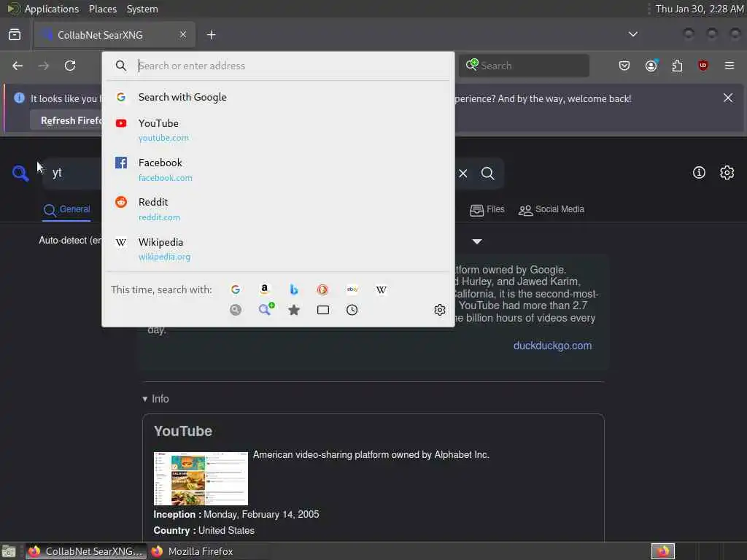
Task: Search this time with Google icon
Action: click(236, 289)
